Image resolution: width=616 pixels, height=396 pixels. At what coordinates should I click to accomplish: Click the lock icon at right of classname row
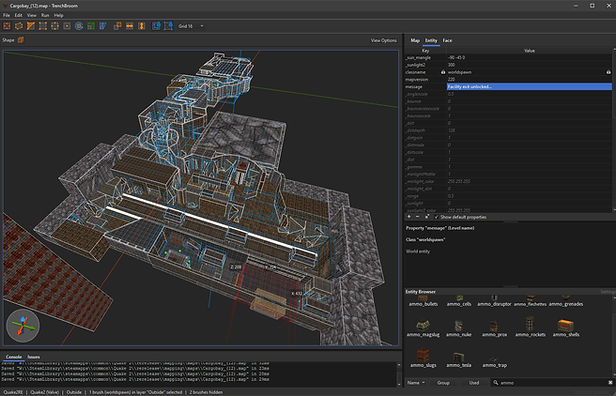(609, 72)
